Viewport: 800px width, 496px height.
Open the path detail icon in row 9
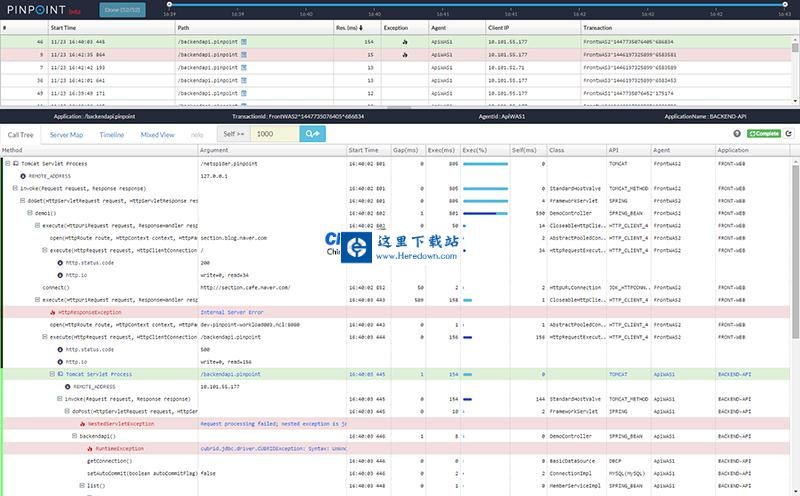(244, 55)
